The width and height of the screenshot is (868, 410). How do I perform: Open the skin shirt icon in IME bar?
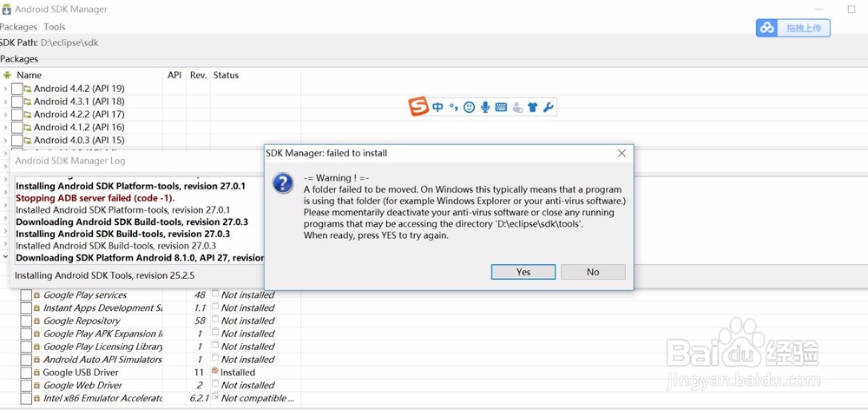tap(533, 107)
